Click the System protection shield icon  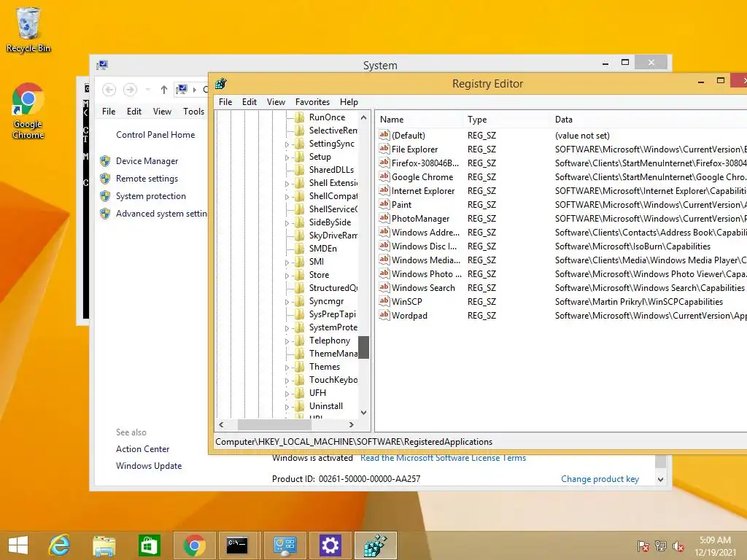(x=105, y=196)
